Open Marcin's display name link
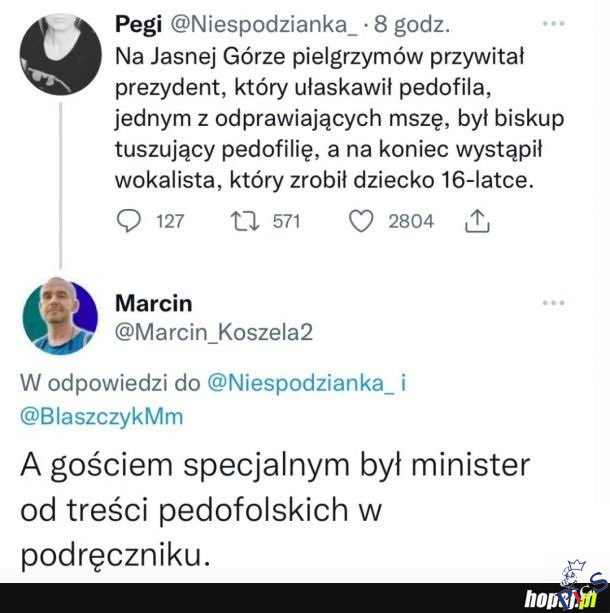 click(x=153, y=303)
